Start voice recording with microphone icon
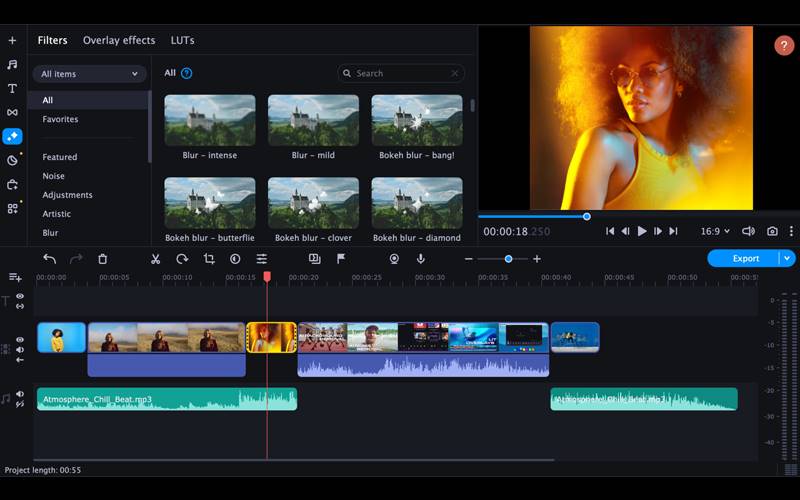800x500 pixels. (x=421, y=259)
